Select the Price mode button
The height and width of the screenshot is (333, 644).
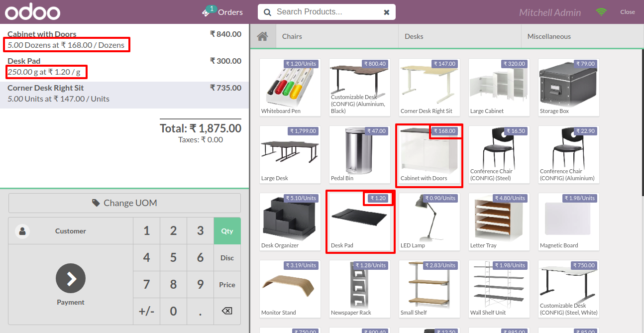[227, 285]
